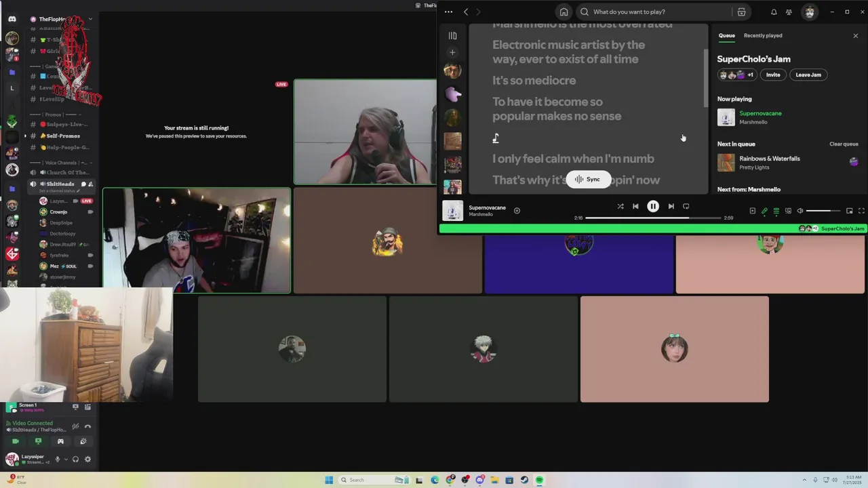Screen dimensions: 868x488
Task: Click the Sync lyrics button
Action: point(588,180)
